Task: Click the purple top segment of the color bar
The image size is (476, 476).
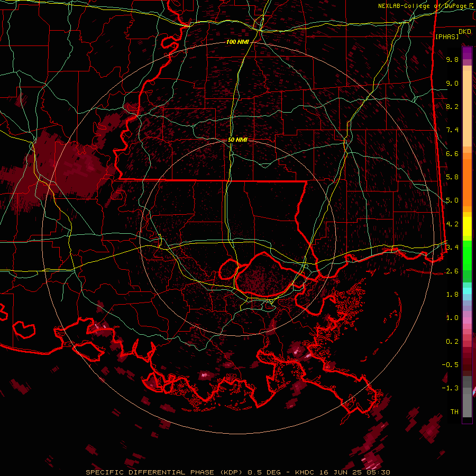Action: pos(467,53)
